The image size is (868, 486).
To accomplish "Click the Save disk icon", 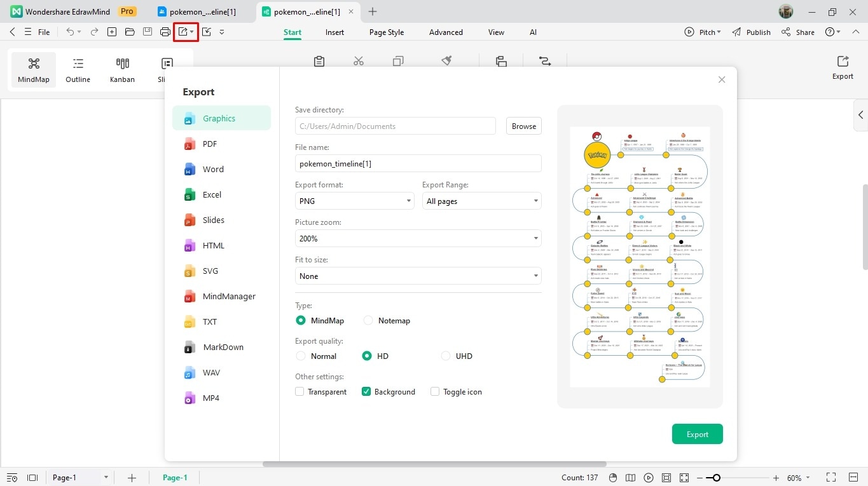I will click(148, 32).
